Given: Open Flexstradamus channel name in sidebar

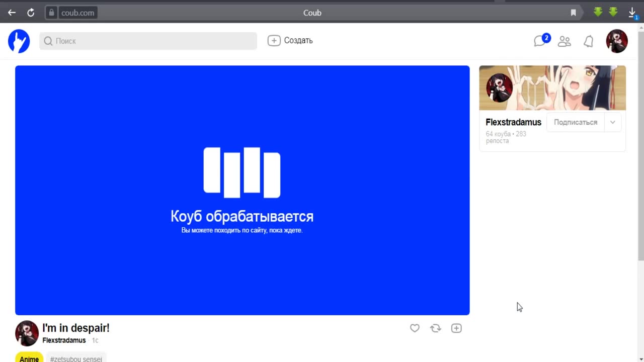Looking at the screenshot, I should tap(513, 122).
